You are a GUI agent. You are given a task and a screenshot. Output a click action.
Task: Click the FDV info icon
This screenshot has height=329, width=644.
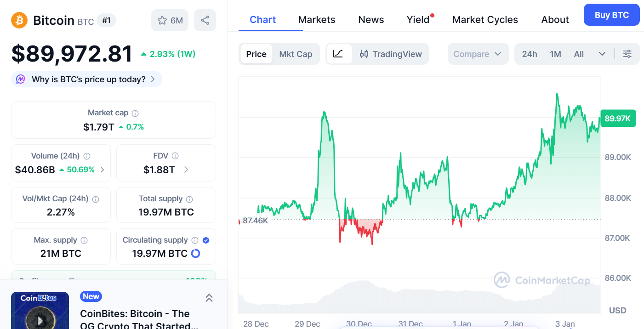click(x=175, y=156)
